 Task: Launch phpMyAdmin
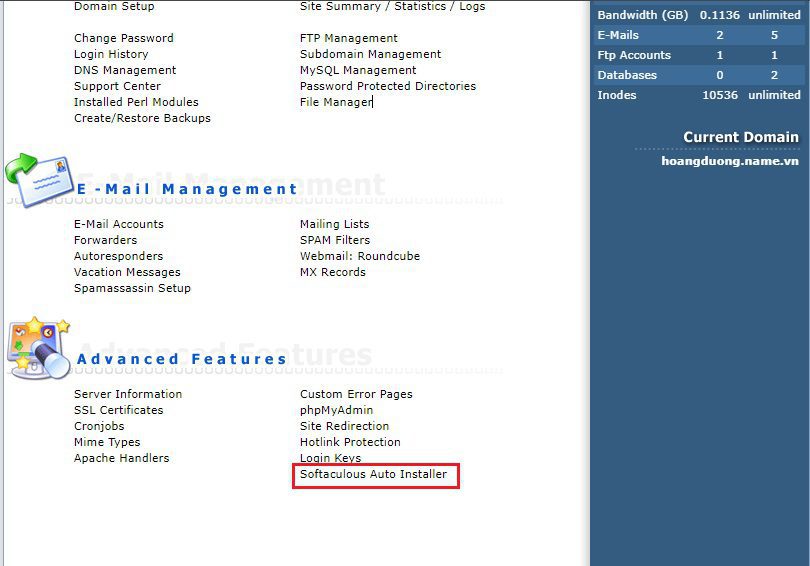click(x=336, y=410)
